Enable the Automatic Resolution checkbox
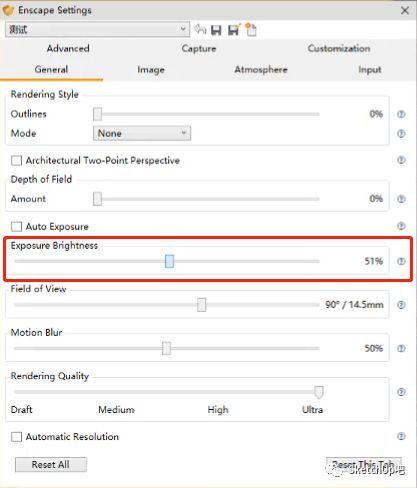Image resolution: width=417 pixels, height=488 pixels. click(16, 437)
